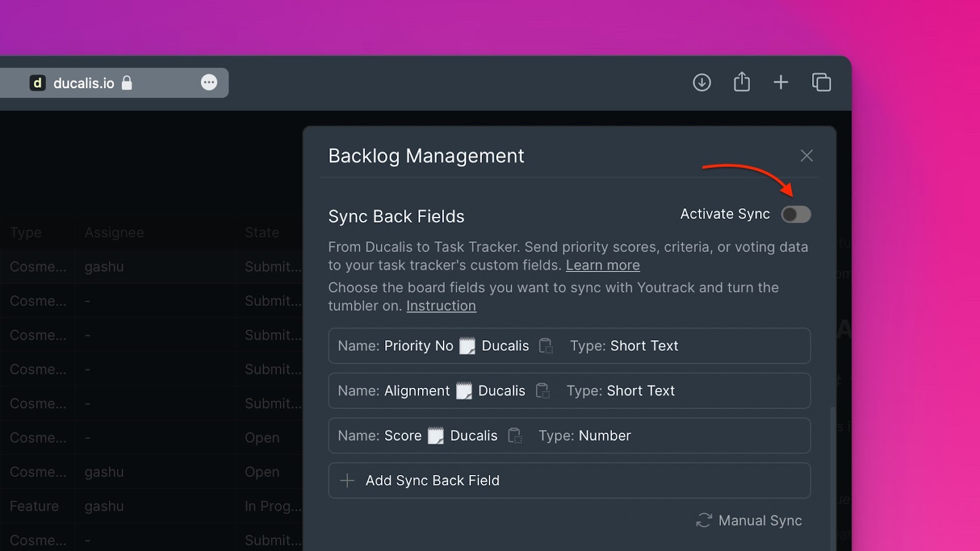Viewport: 980px width, 551px height.
Task: Open a new tab with plus icon
Action: pos(781,82)
